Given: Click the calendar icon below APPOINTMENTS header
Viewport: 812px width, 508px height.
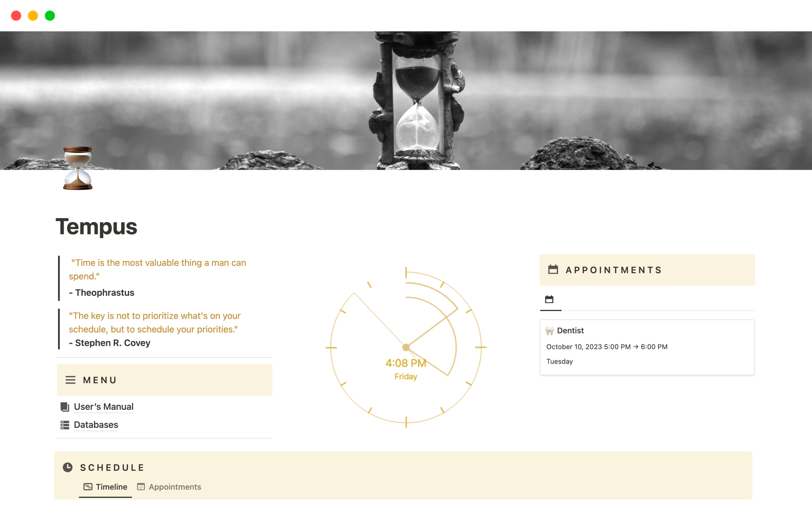Looking at the screenshot, I should [x=549, y=299].
